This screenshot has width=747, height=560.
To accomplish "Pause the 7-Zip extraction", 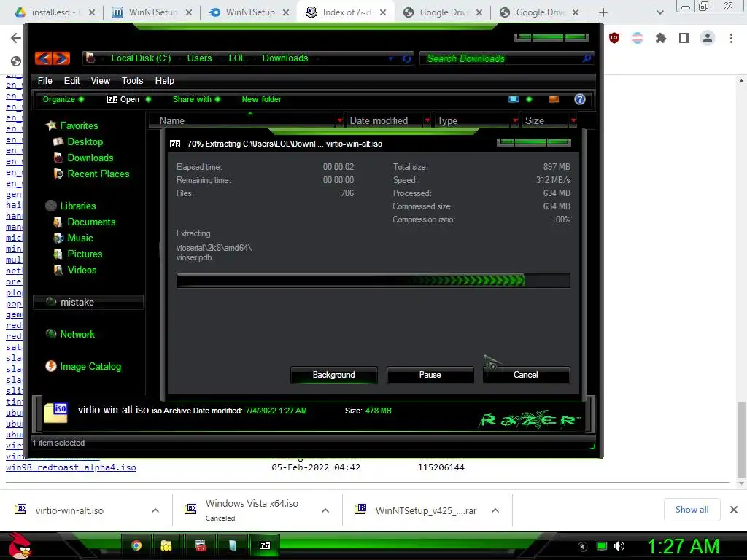I will pyautogui.click(x=430, y=375).
